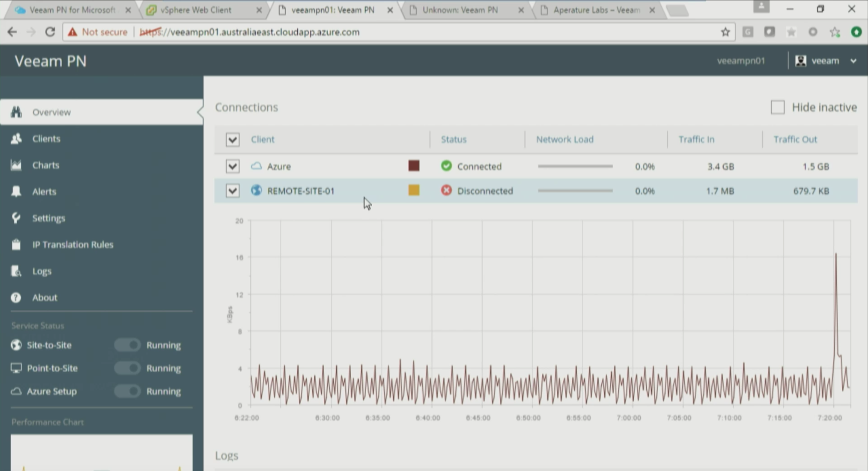Click the red Disconnected status icon
The width and height of the screenshot is (868, 471).
tap(446, 190)
